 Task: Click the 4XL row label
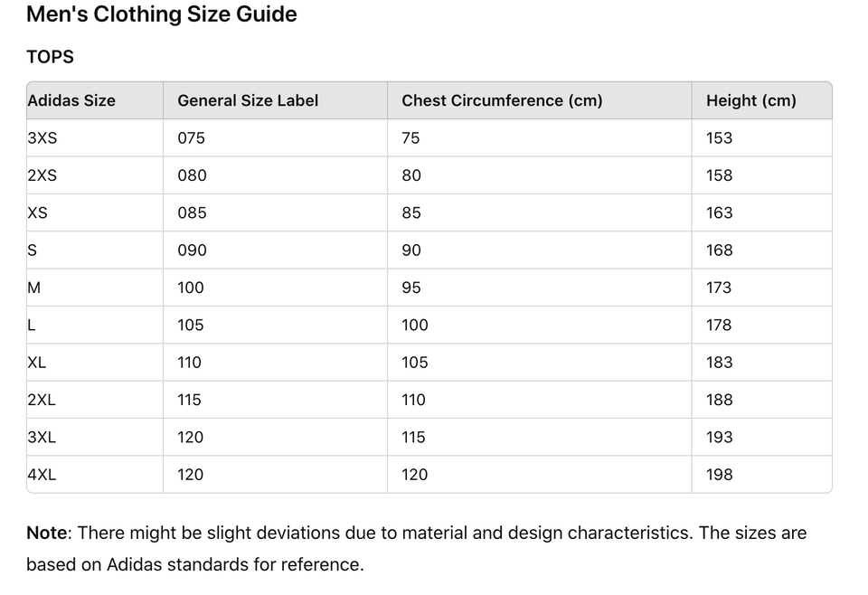[x=42, y=475]
